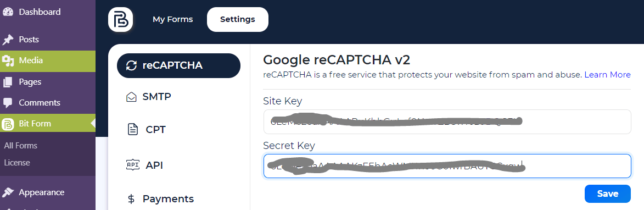Open License submenu item

click(17, 163)
